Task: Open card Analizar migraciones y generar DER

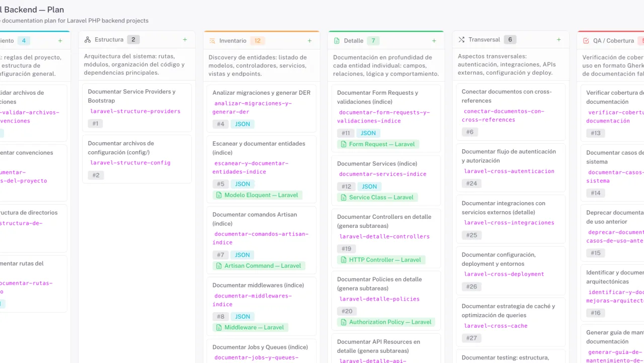Action: (x=261, y=108)
